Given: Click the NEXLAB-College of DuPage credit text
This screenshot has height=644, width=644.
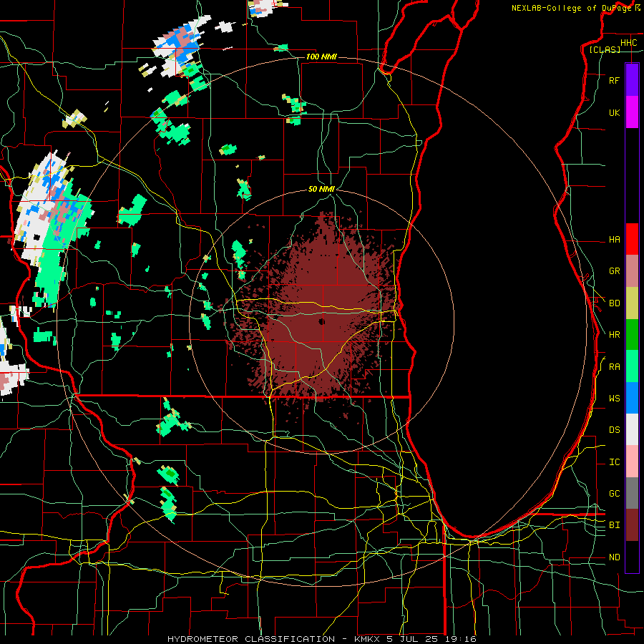Looking at the screenshot, I should [572, 8].
